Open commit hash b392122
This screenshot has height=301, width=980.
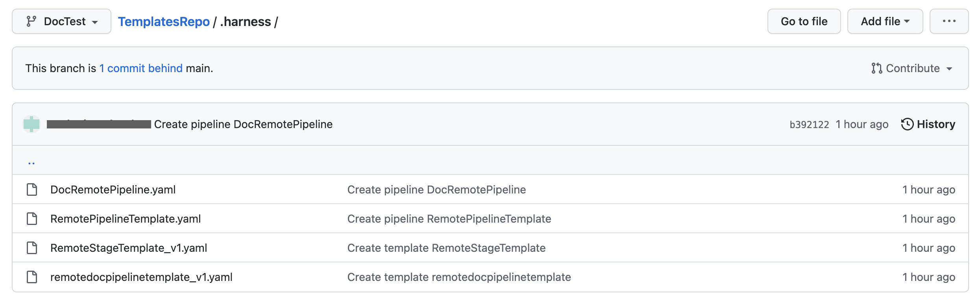pyautogui.click(x=809, y=124)
